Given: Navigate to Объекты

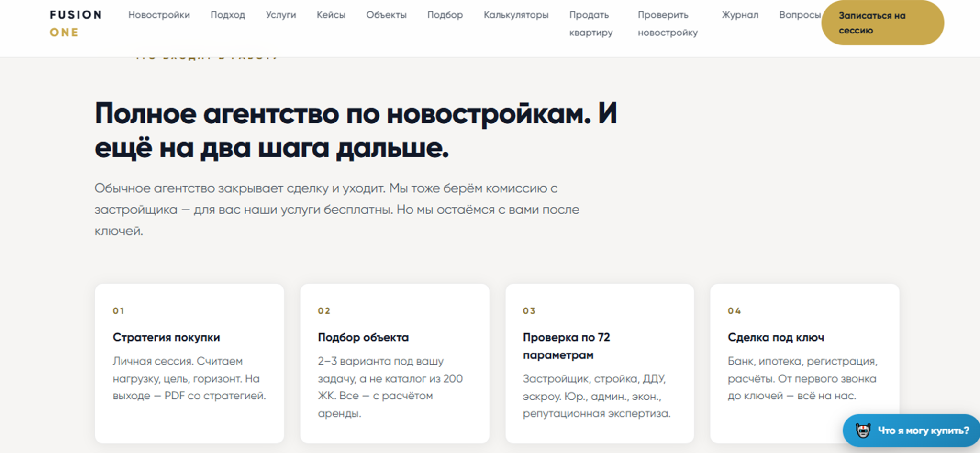Looking at the screenshot, I should point(386,15).
